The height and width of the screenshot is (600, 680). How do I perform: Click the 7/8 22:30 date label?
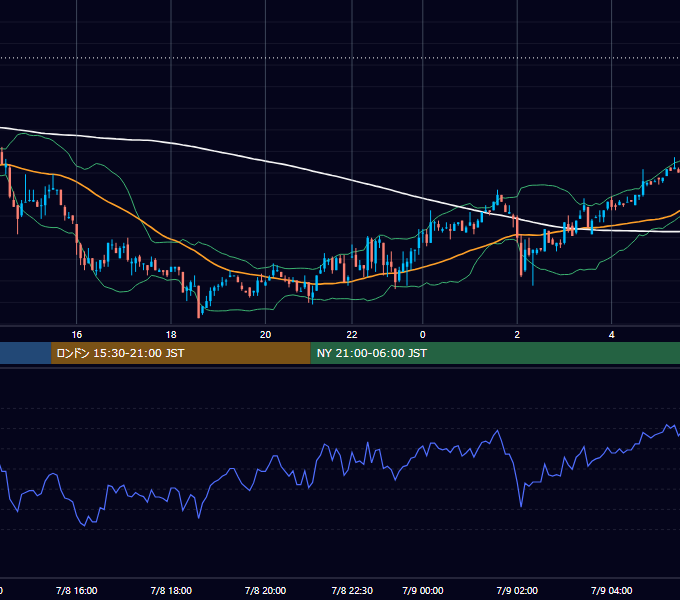[x=352, y=590]
